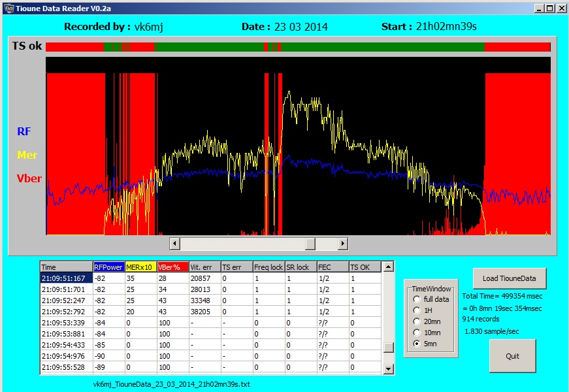This screenshot has height=392, width=569.
Task: Choose the 20mn time window
Action: 417,321
